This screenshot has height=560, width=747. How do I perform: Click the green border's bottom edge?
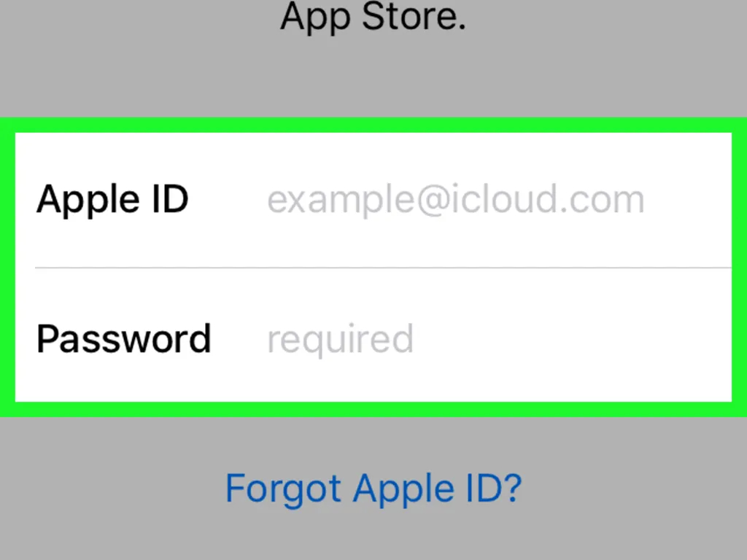click(373, 409)
